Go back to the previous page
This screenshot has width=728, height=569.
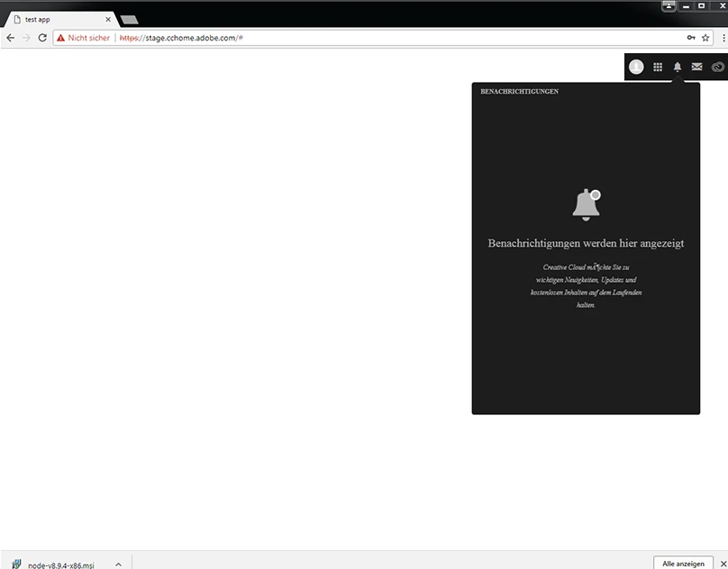click(11, 38)
